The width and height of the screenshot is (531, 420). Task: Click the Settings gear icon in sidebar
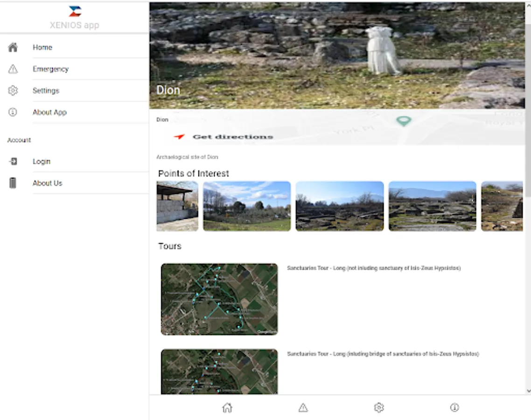coord(13,91)
